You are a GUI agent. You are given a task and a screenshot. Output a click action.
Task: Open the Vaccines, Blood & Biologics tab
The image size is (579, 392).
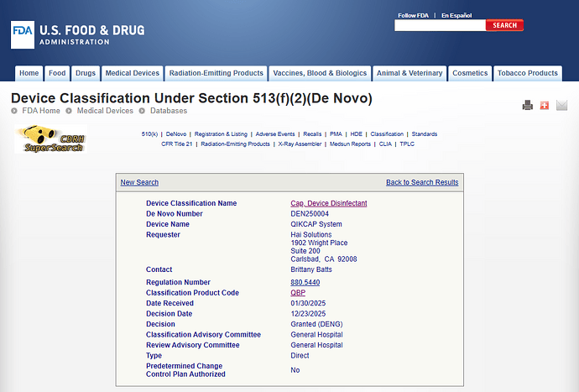pyautogui.click(x=320, y=73)
